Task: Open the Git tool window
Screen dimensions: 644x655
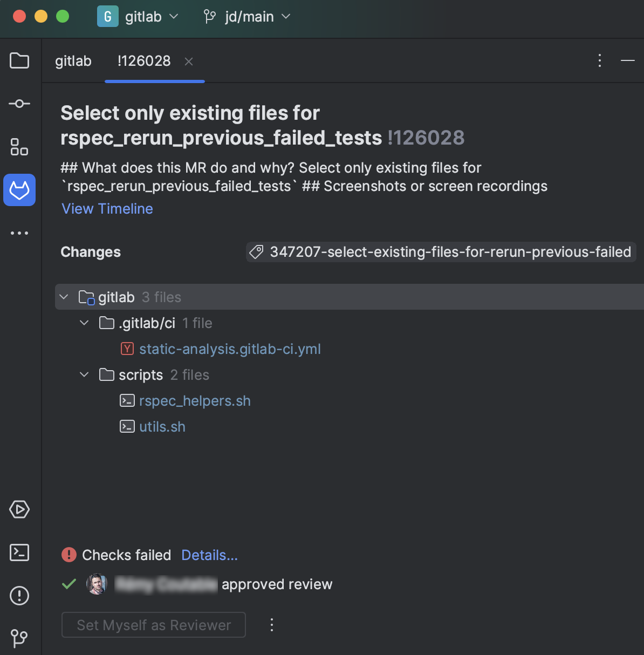Action: pyautogui.click(x=19, y=638)
